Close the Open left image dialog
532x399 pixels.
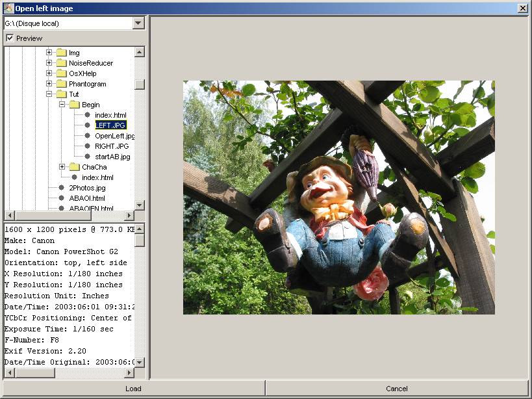pyautogui.click(x=523, y=8)
